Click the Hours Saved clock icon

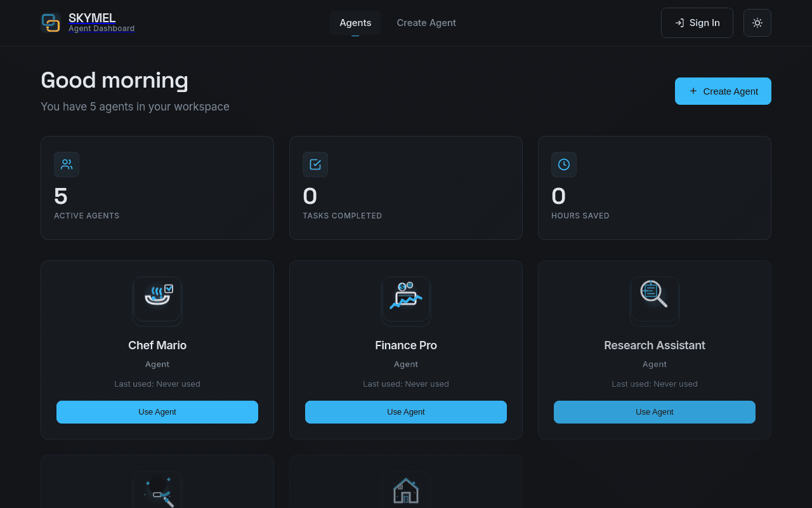click(x=564, y=164)
